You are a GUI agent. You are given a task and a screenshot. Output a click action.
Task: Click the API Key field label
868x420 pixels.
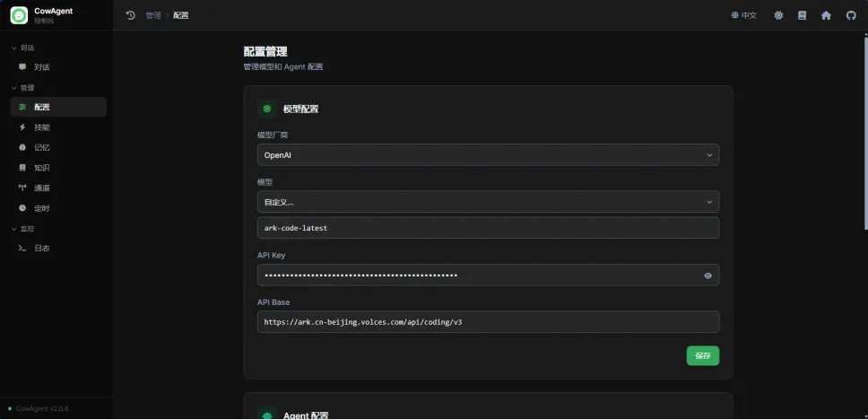click(x=271, y=255)
